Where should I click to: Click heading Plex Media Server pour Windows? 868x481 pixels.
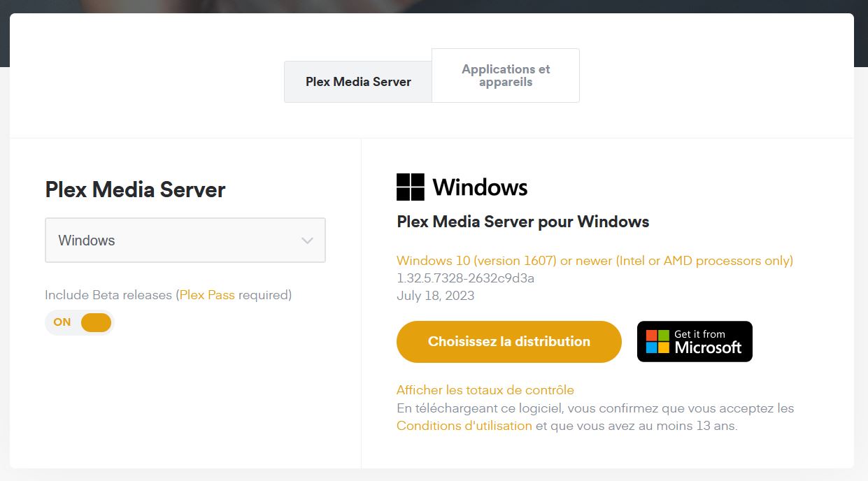coord(523,222)
